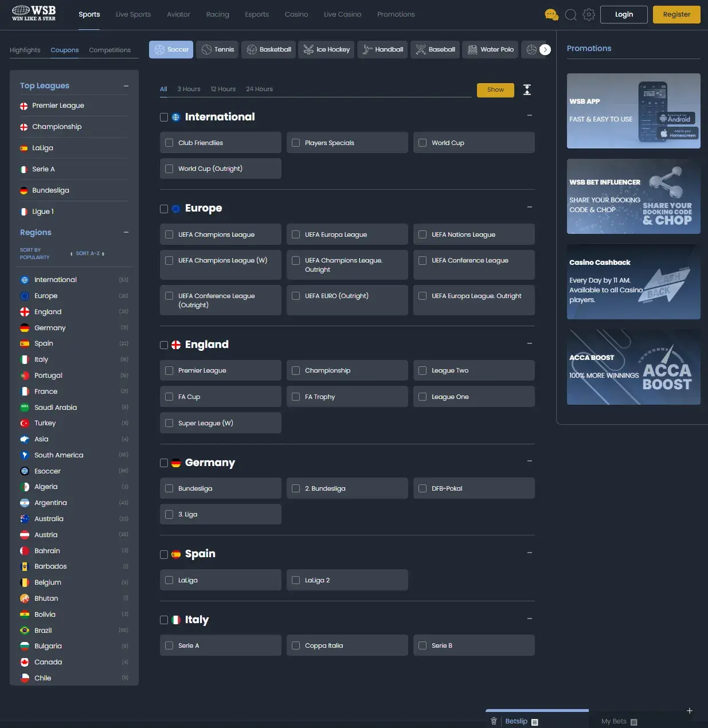Tick the England section checkbox
Image resolution: width=708 pixels, height=728 pixels.
pos(164,345)
